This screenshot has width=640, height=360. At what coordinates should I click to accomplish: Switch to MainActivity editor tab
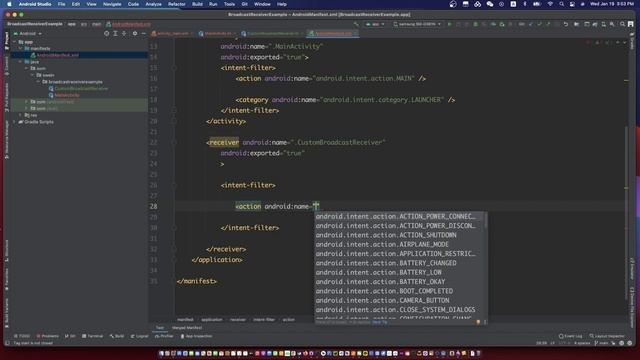pos(218,33)
